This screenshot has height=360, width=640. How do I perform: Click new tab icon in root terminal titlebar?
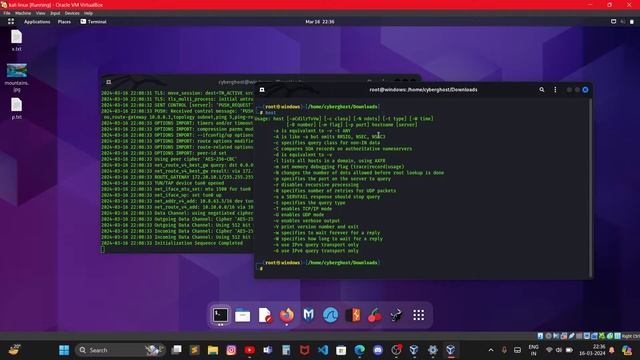click(x=262, y=90)
